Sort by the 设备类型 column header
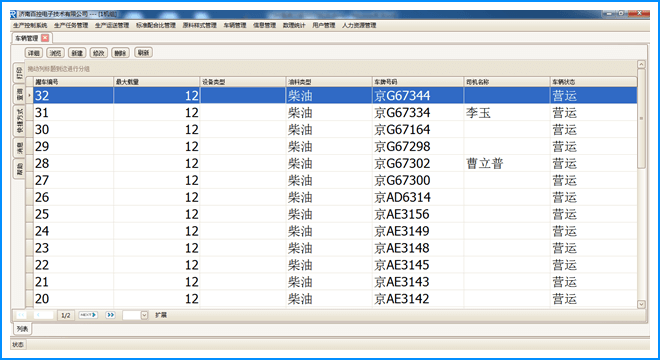Image resolution: width=660 pixels, height=360 pixels. (243, 82)
